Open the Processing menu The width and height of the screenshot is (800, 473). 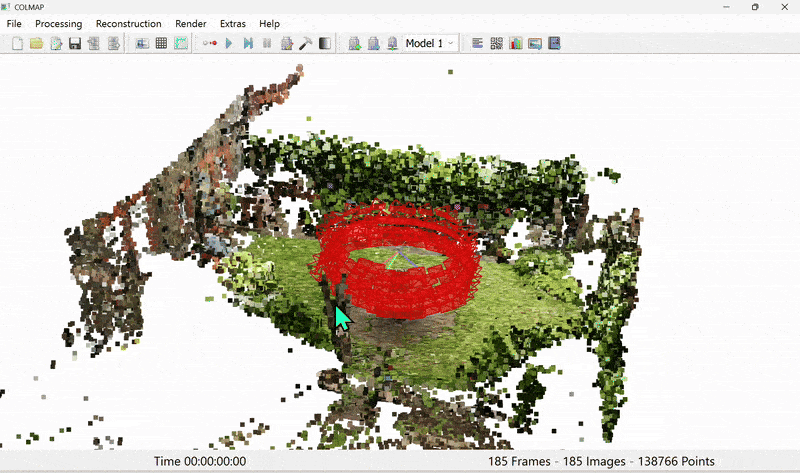[x=58, y=23]
